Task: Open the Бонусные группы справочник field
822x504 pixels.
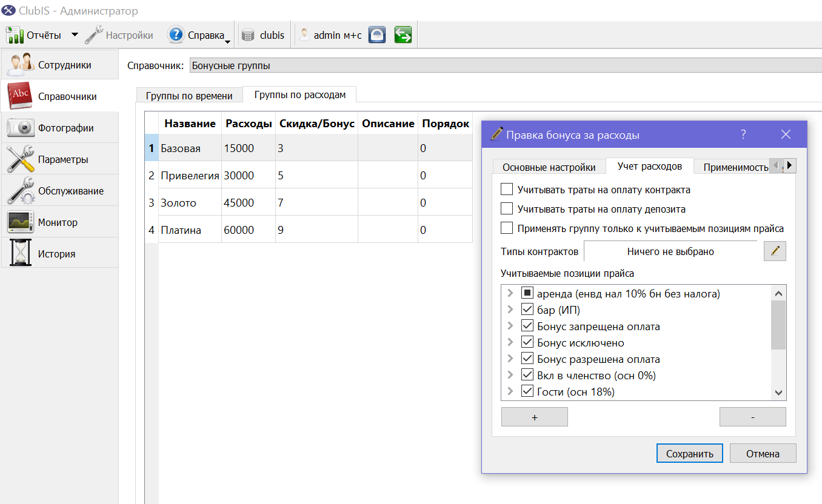Action: click(x=506, y=65)
